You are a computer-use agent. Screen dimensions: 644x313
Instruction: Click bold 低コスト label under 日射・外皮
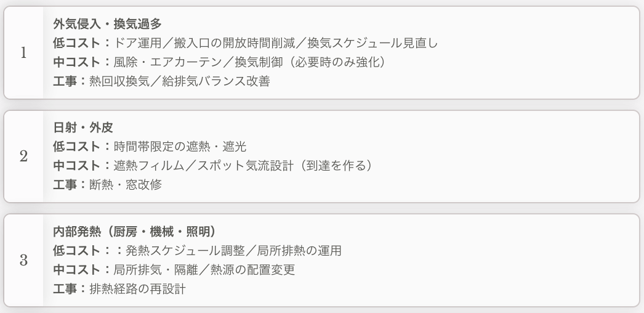(x=78, y=147)
